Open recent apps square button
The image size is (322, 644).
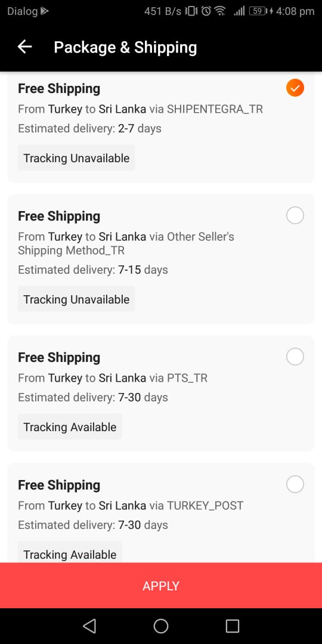[233, 626]
